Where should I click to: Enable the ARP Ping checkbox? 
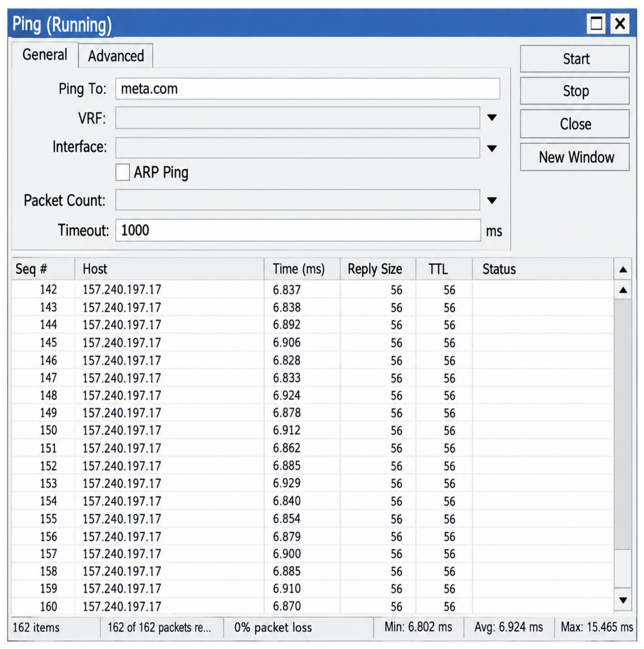[123, 172]
